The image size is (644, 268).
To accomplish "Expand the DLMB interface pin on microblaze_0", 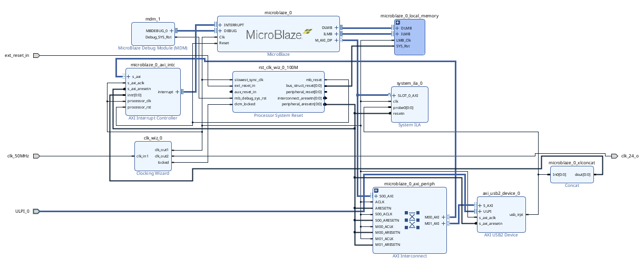I will 336,28.
